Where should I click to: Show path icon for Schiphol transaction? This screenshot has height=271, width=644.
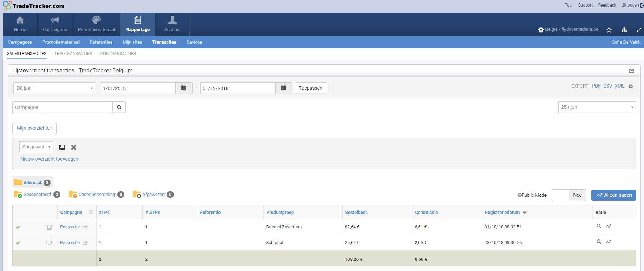(609, 242)
